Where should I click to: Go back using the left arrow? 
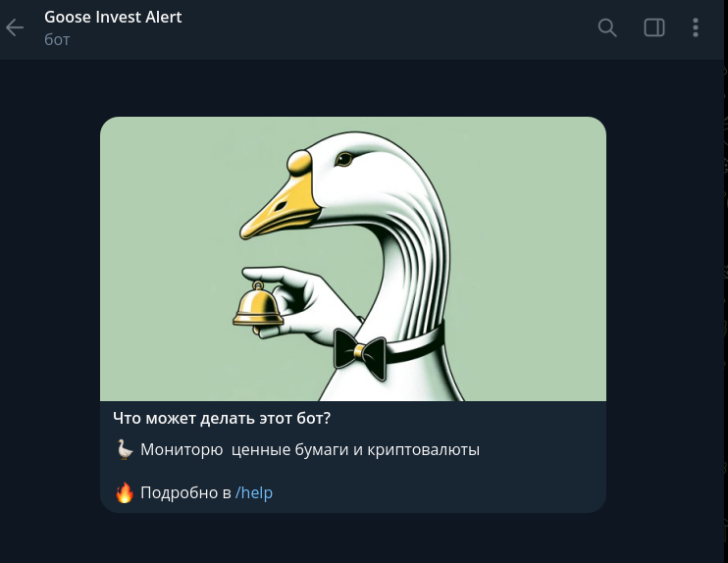(x=15, y=27)
